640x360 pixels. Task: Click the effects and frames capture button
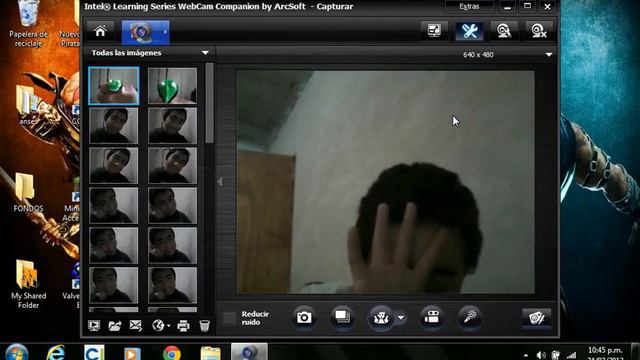[x=380, y=318]
